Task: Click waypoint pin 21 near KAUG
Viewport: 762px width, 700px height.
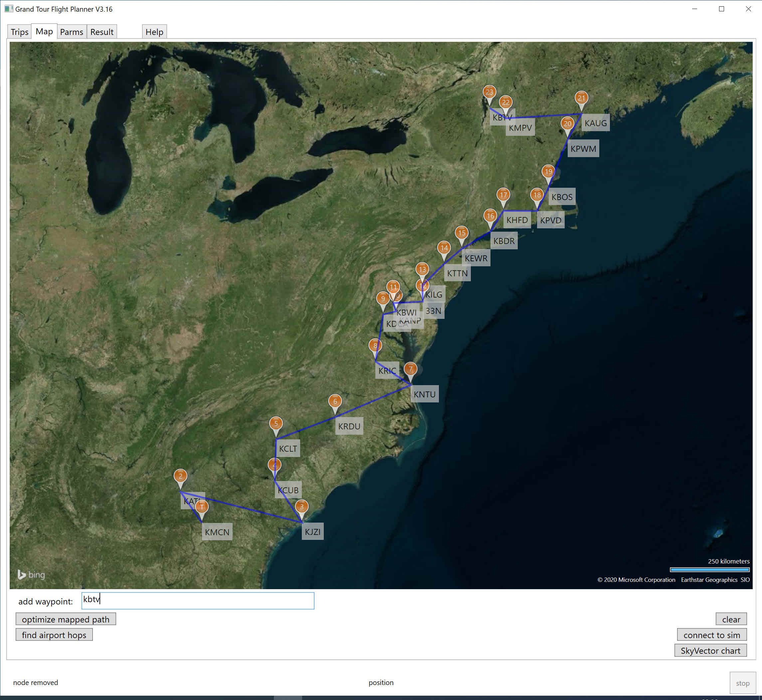Action: click(x=581, y=98)
